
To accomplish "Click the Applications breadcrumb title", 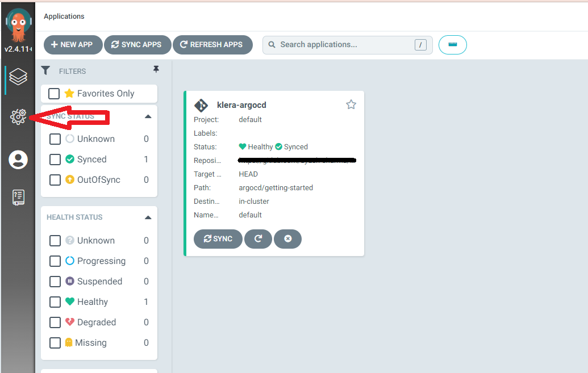I will (x=64, y=16).
